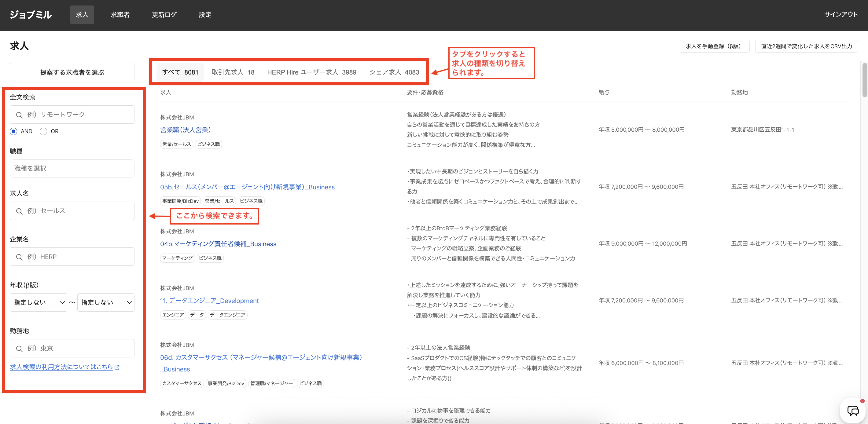
Task: Open the 職種を選択 dropdown
Action: (x=72, y=168)
